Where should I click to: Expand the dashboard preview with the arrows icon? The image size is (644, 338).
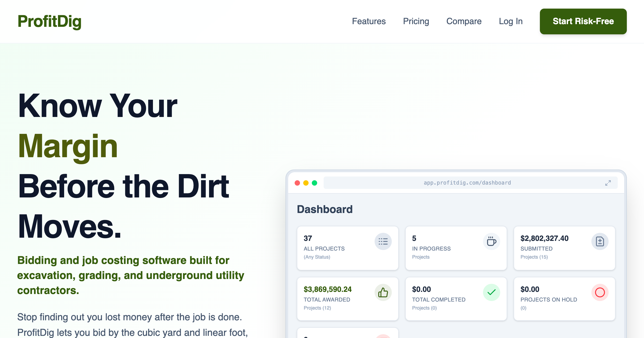click(608, 183)
